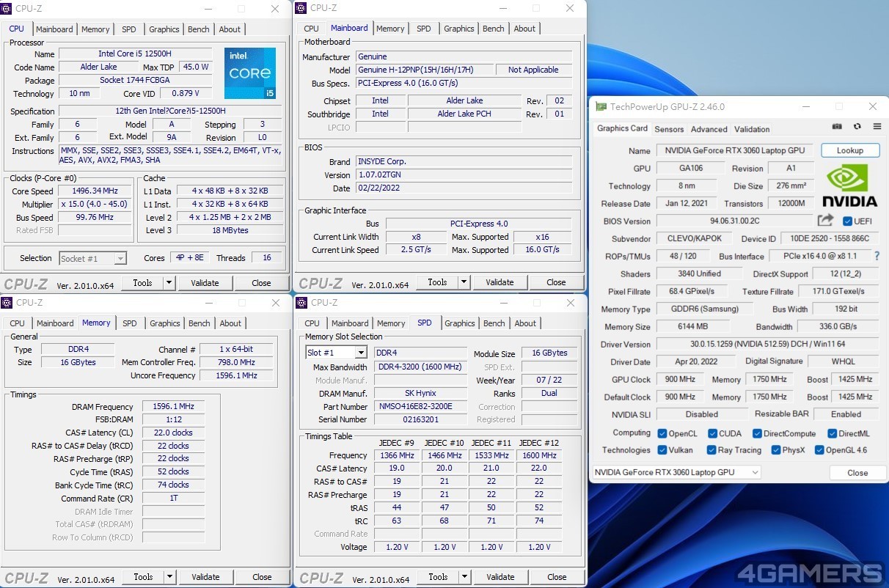889x588 pixels.
Task: Click the Subvendor value CLEVO/KAPOK
Action: [x=695, y=238]
